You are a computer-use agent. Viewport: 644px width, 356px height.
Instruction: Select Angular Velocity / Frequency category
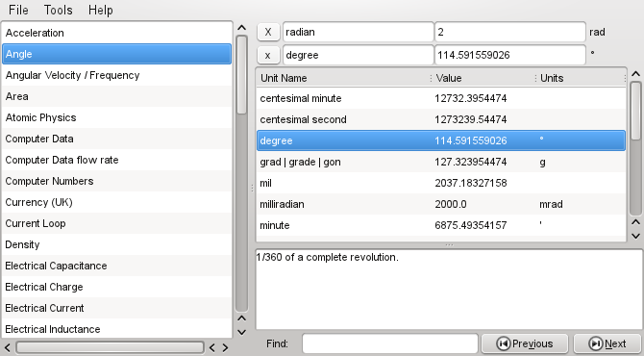pos(116,75)
